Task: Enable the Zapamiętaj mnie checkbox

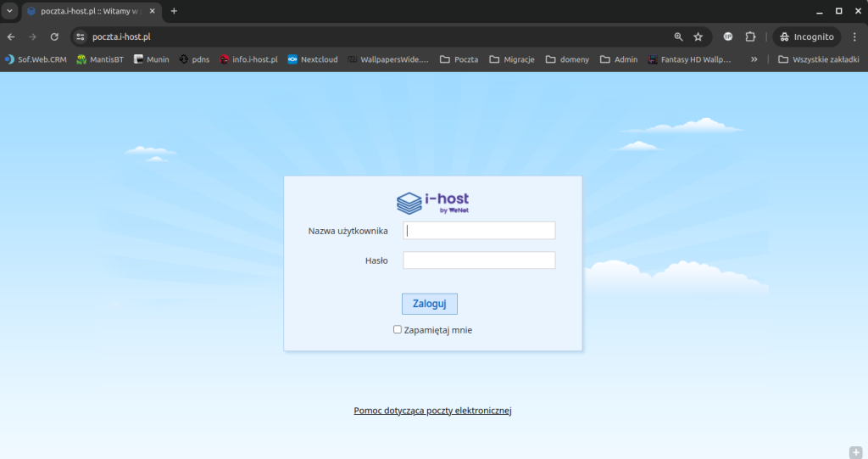Action: click(x=398, y=329)
